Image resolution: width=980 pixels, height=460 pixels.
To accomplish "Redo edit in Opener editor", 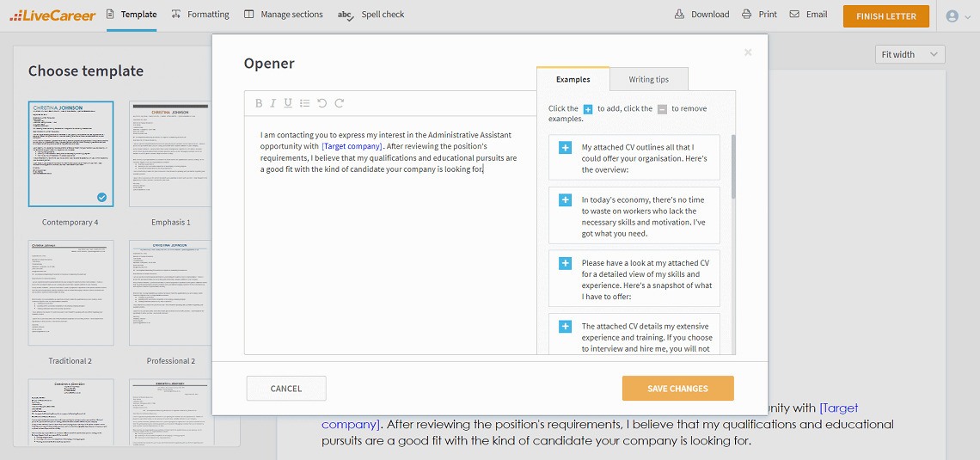I will (340, 103).
